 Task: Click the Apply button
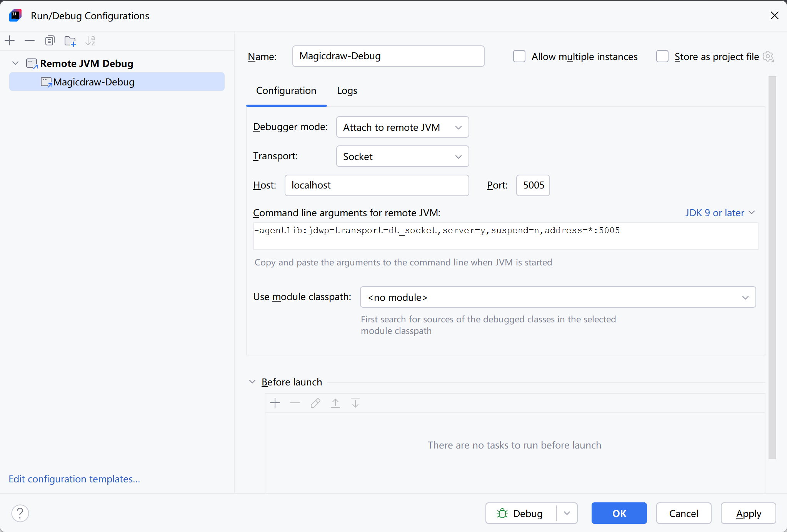tap(748, 514)
